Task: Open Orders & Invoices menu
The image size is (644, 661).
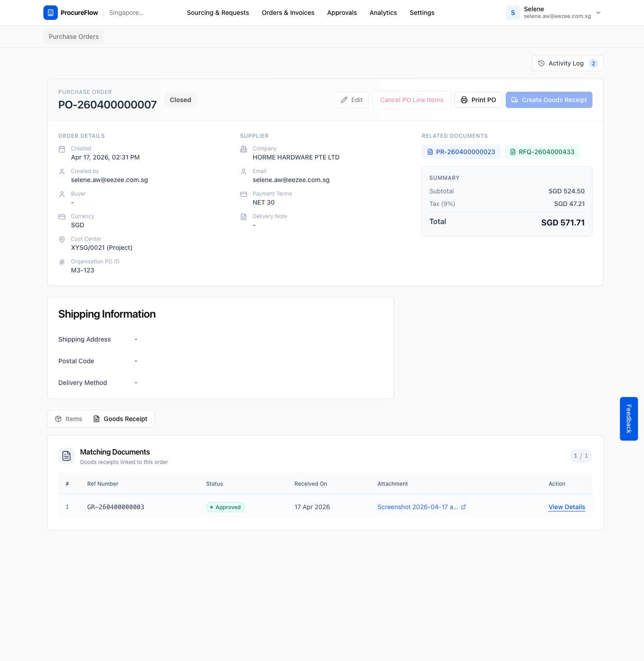Action: click(x=288, y=13)
